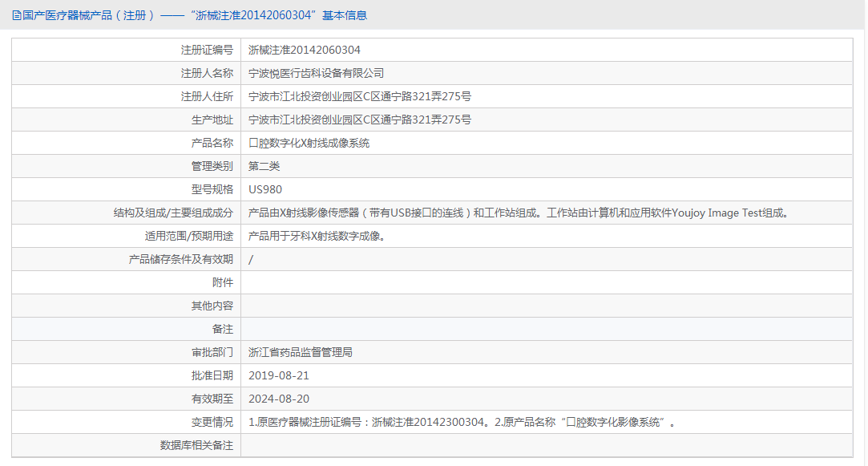Click the 结构及组成 description text
The width and height of the screenshot is (868, 466).
519,213
